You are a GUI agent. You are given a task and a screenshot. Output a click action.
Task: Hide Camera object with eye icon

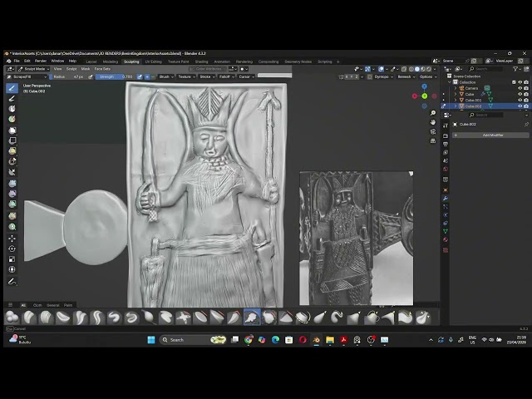pos(520,88)
